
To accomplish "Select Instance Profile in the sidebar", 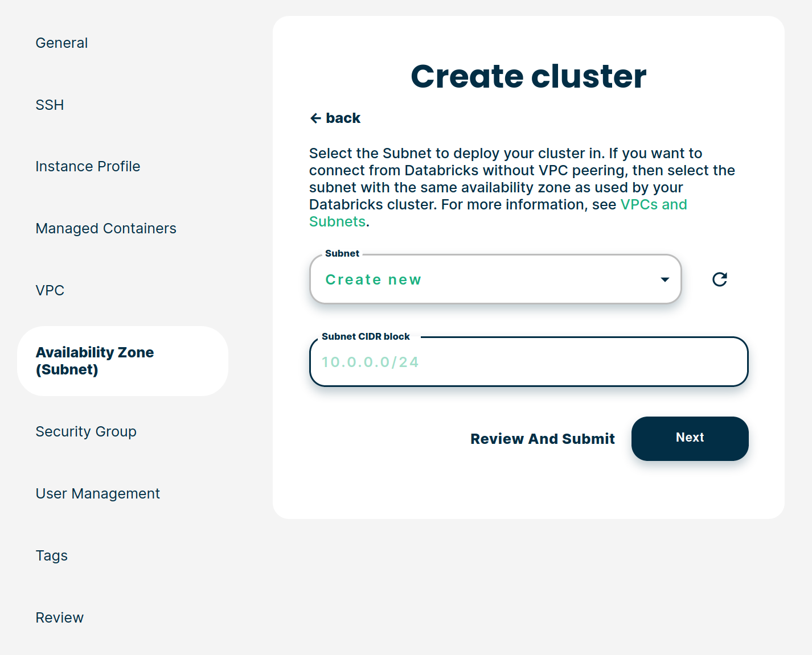I will 88,167.
